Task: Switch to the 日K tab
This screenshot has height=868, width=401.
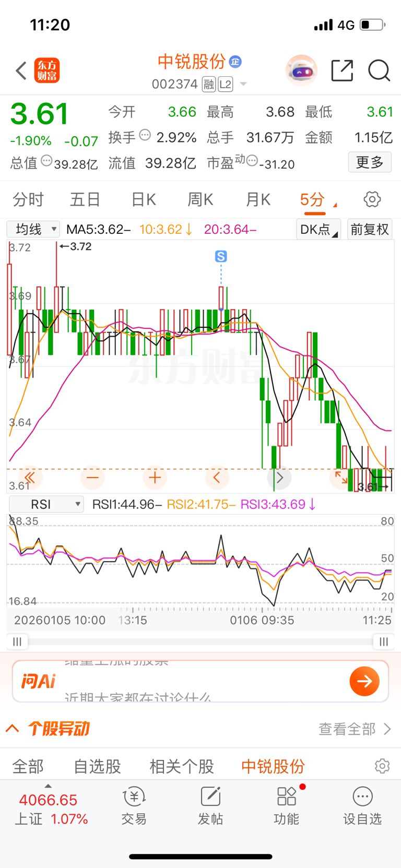Action: pos(143,199)
